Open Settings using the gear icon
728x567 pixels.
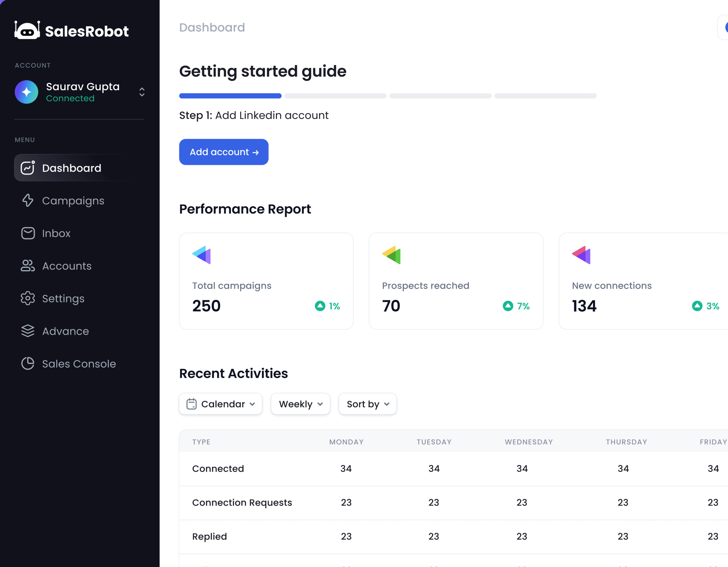point(28,298)
